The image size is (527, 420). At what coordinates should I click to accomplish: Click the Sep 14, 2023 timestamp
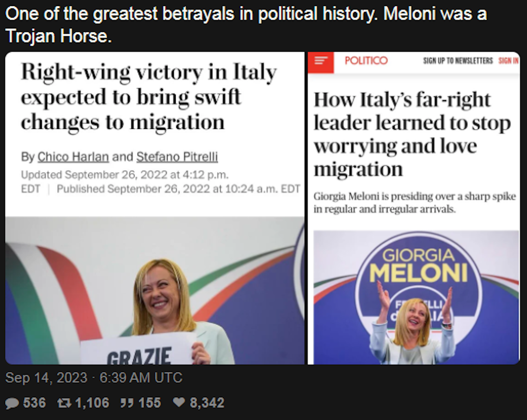click(x=94, y=378)
